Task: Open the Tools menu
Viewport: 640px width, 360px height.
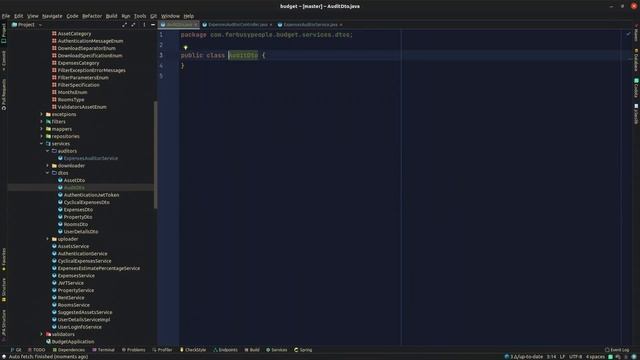Action: [140, 16]
